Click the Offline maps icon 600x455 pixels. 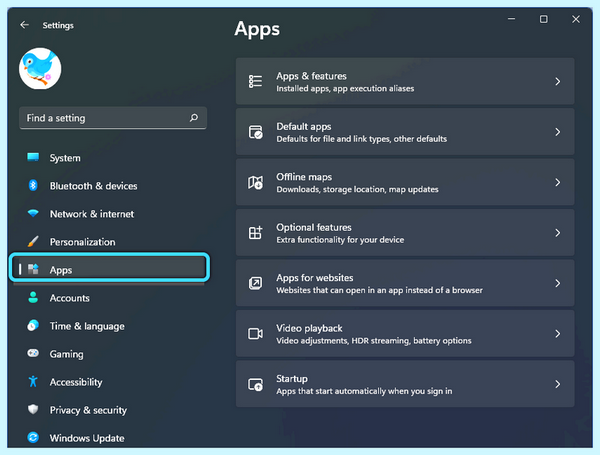pyautogui.click(x=255, y=182)
